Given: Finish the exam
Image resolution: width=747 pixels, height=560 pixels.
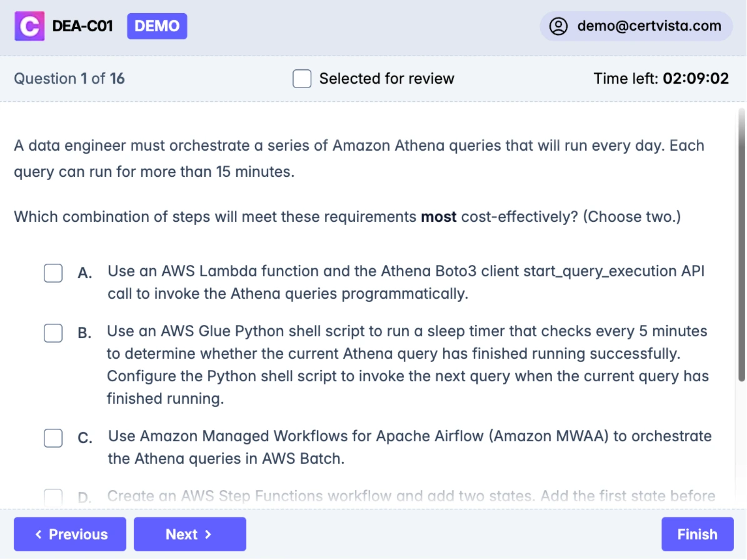Looking at the screenshot, I should click(697, 534).
